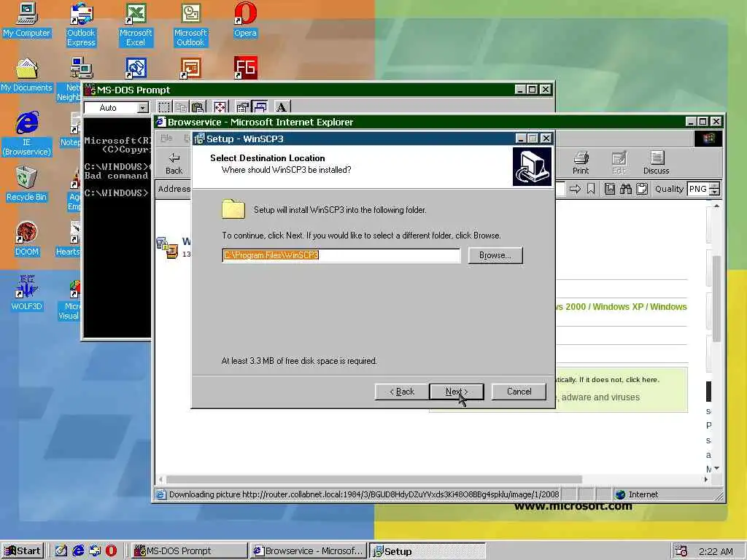Click Show Desktop quick launch icon
This screenshot has height=560, width=747.
(x=61, y=551)
